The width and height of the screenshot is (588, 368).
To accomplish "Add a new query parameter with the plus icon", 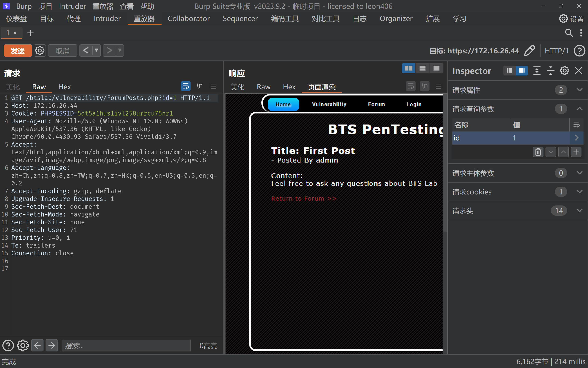I will pos(576,152).
